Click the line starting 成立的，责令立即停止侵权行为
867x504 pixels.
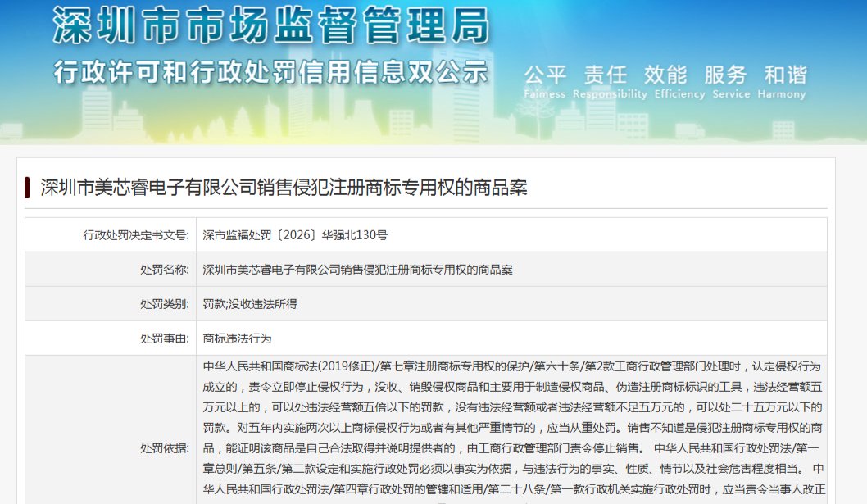pyautogui.click(x=512, y=387)
